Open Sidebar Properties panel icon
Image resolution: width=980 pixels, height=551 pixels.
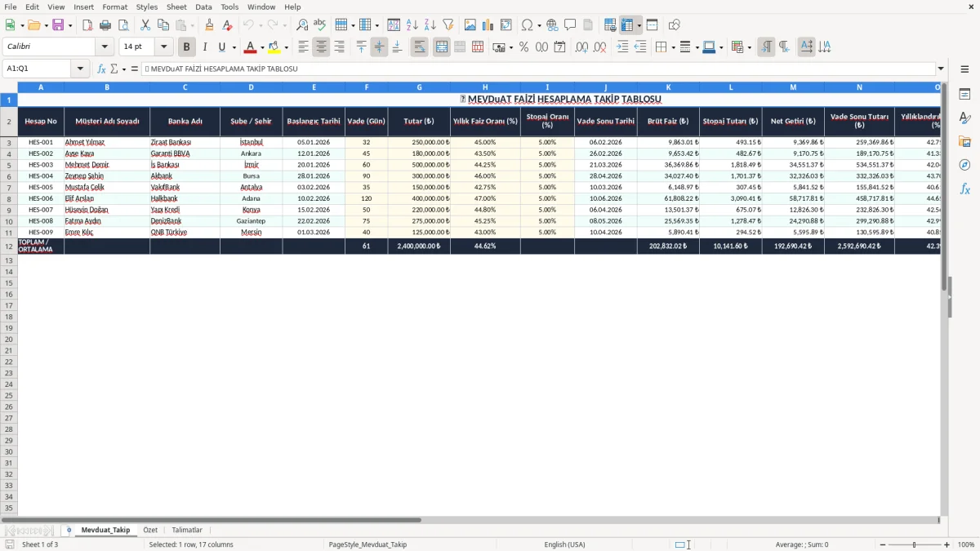(965, 95)
